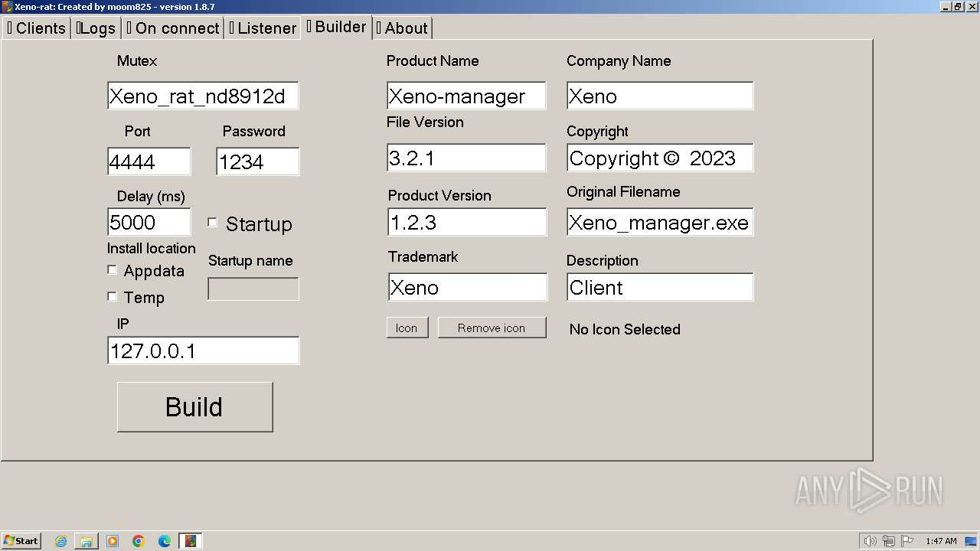Enable the Startup checkbox
980x551 pixels.
pos(213,223)
